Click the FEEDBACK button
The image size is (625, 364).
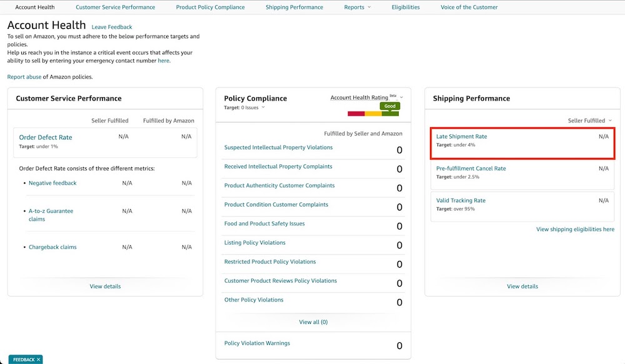pyautogui.click(x=24, y=360)
